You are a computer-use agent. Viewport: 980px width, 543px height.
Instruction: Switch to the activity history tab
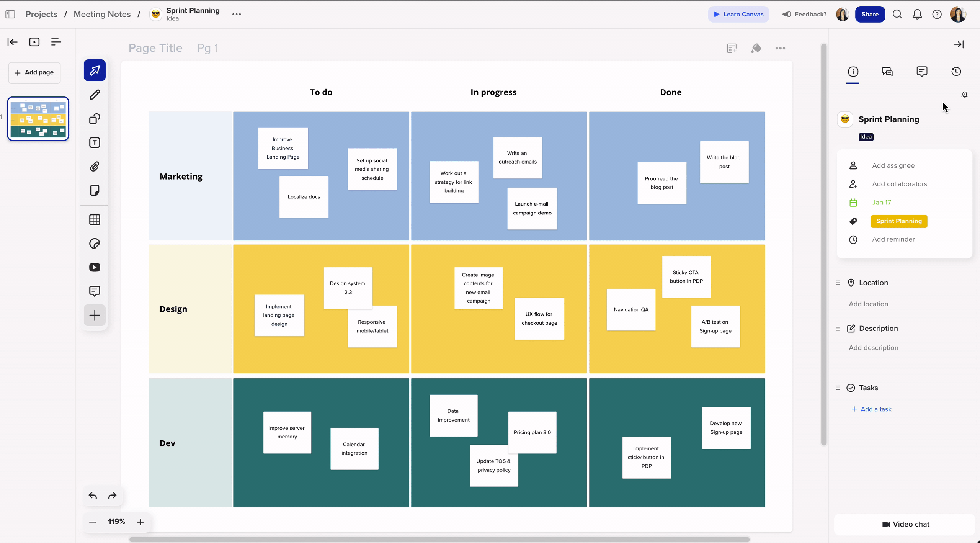pyautogui.click(x=956, y=72)
